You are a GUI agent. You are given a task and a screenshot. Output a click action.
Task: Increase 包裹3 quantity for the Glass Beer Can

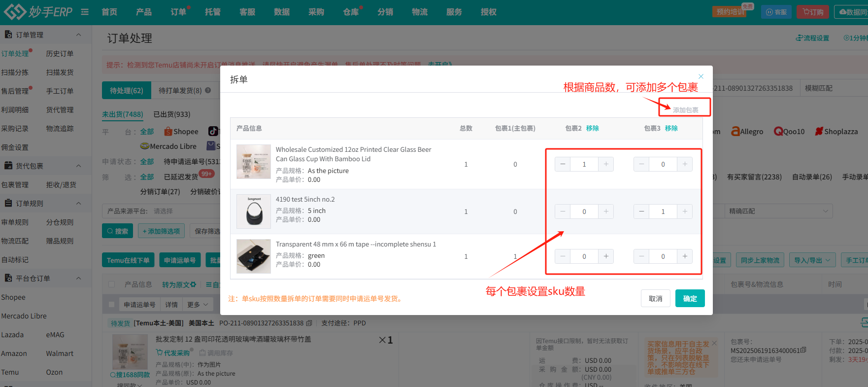pos(685,164)
